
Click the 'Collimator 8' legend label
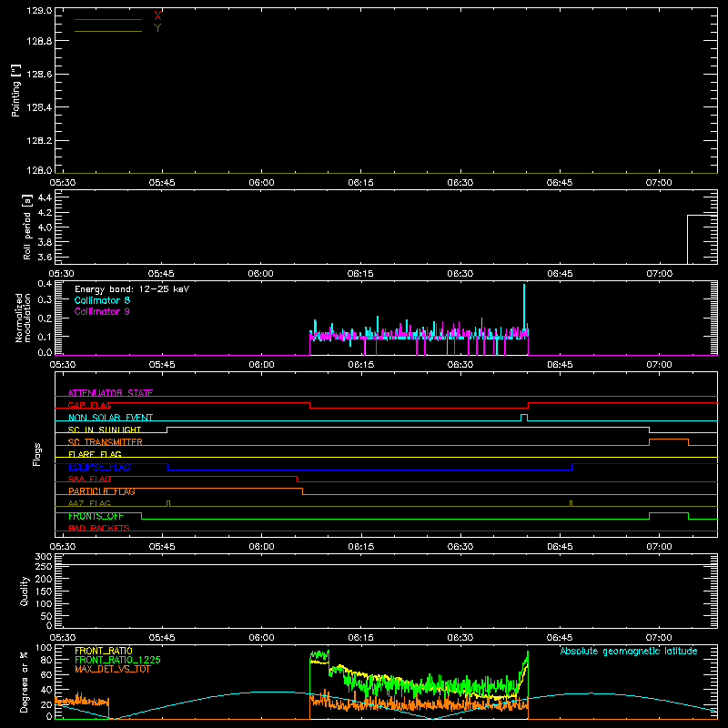tap(102, 300)
